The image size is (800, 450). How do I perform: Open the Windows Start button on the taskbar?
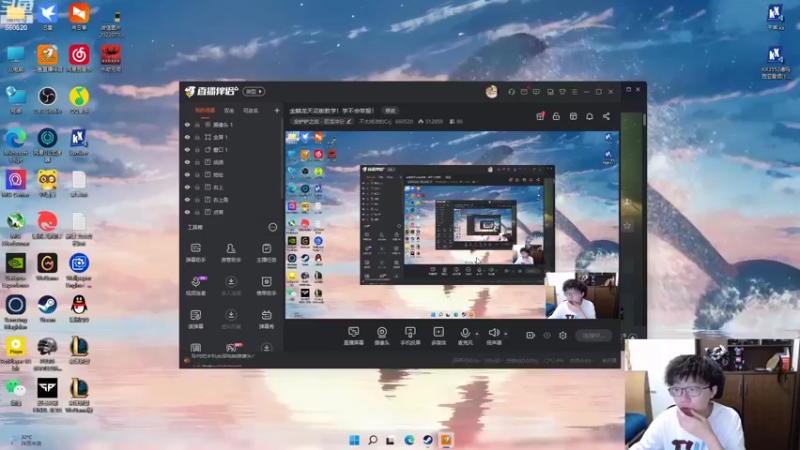354,440
